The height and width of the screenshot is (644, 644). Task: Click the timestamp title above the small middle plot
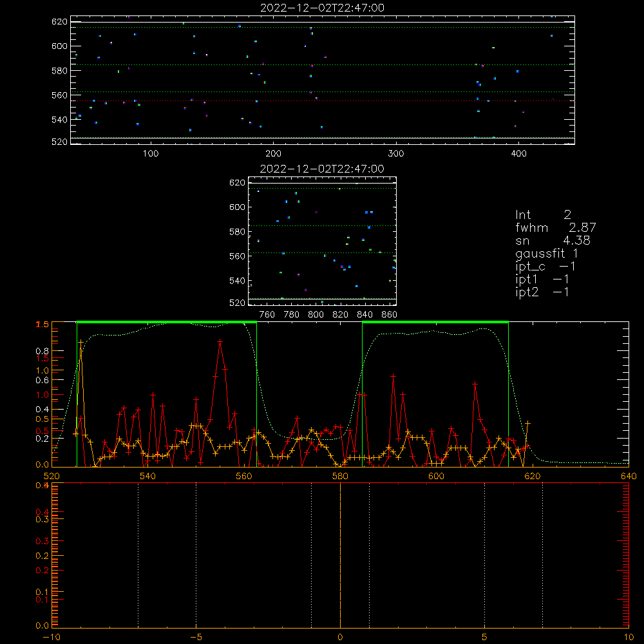click(x=322, y=169)
